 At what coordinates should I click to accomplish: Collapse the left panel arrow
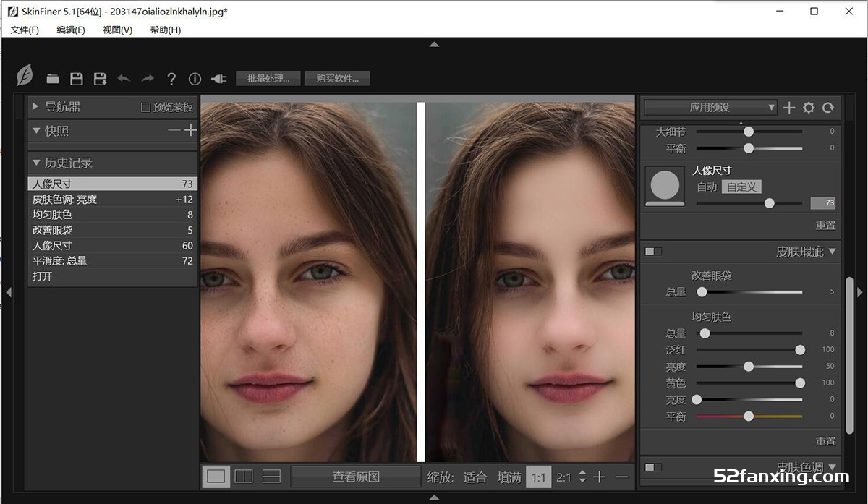9,292
